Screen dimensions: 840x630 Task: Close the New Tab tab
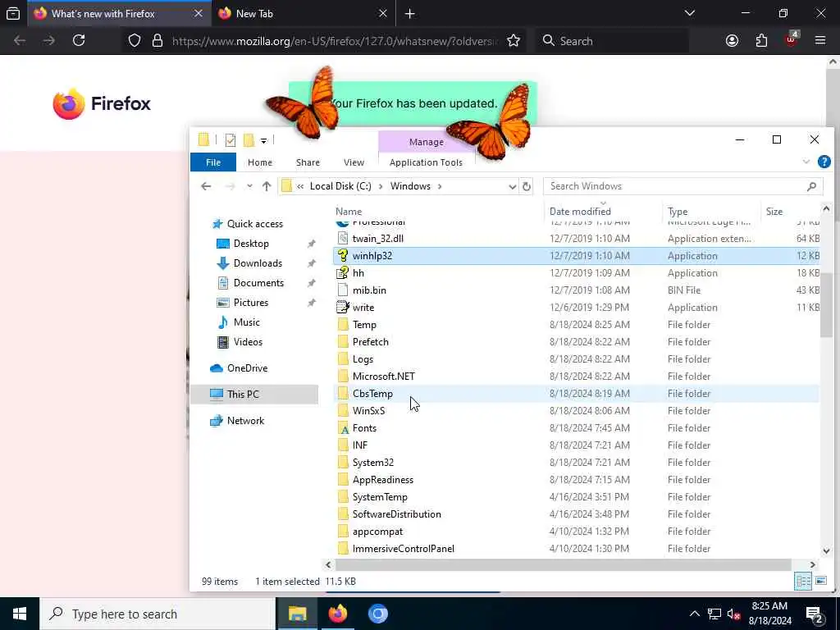pos(382,14)
